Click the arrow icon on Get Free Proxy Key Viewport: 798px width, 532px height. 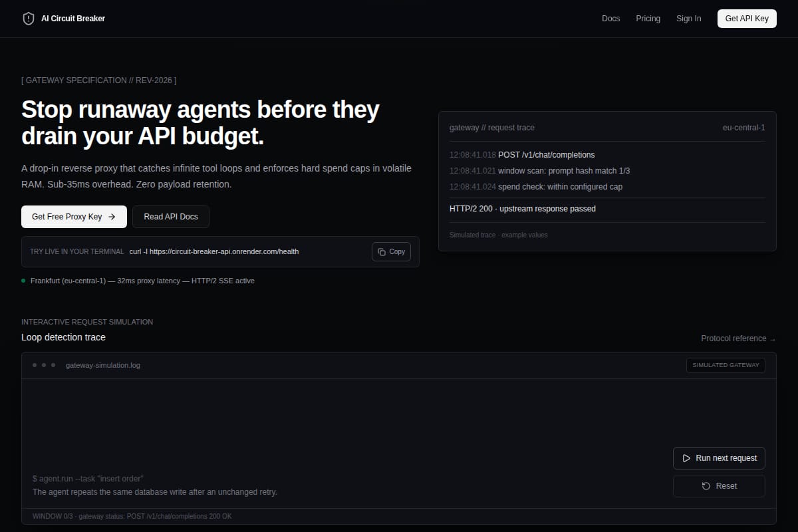coord(112,217)
